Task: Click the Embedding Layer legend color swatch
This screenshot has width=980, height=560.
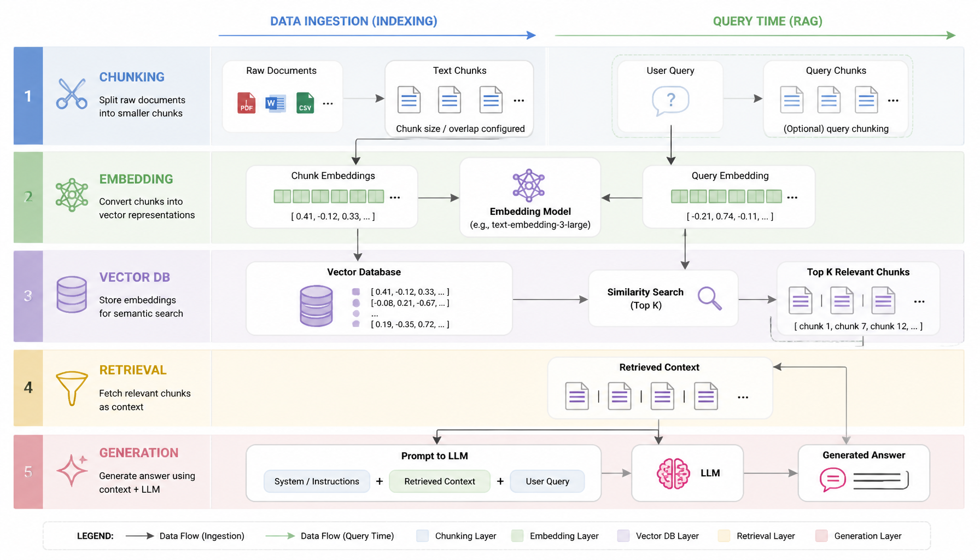Action: [x=517, y=536]
